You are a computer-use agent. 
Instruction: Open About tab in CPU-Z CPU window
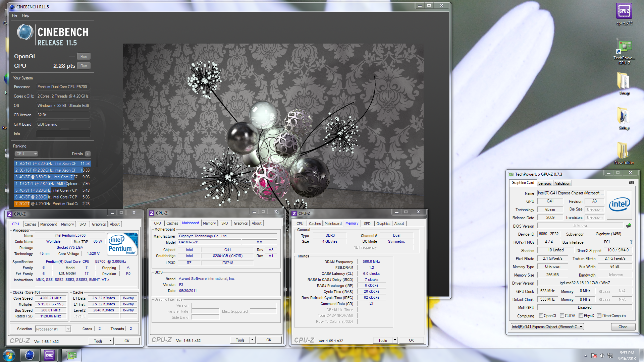(115, 224)
